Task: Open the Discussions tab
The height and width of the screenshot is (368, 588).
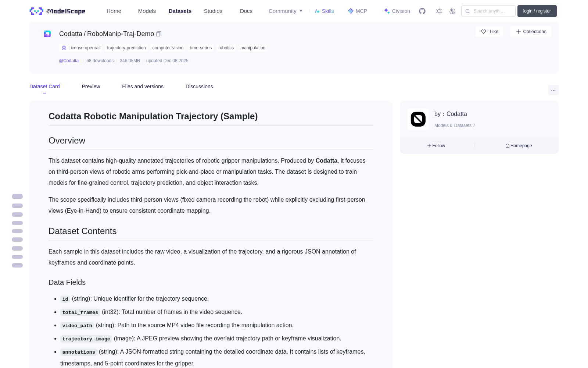Action: (199, 86)
